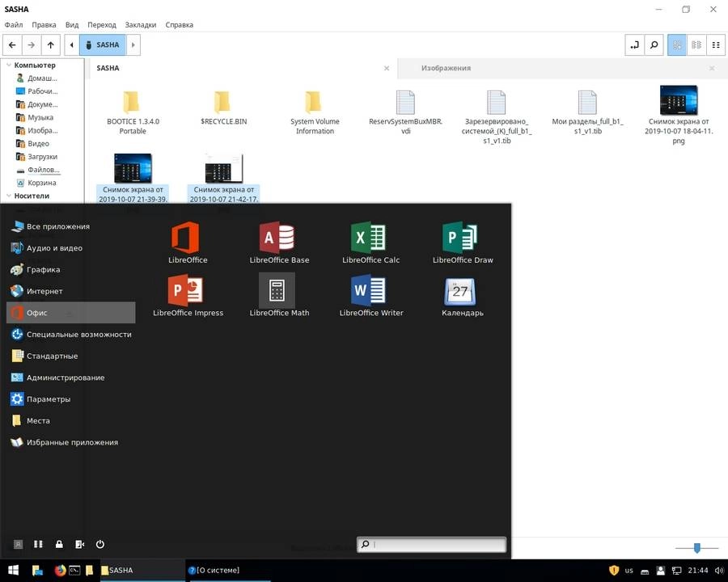
Task: Open the Справка menu
Action: (180, 24)
